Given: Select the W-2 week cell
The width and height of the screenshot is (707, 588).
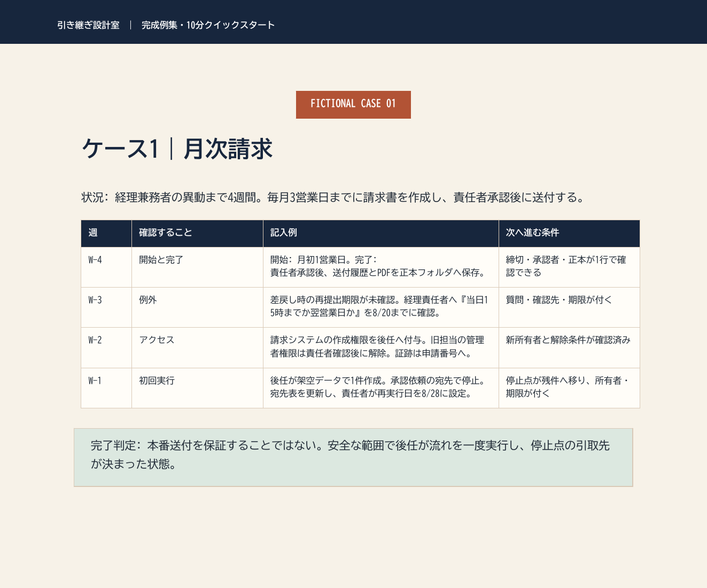Looking at the screenshot, I should tap(106, 347).
